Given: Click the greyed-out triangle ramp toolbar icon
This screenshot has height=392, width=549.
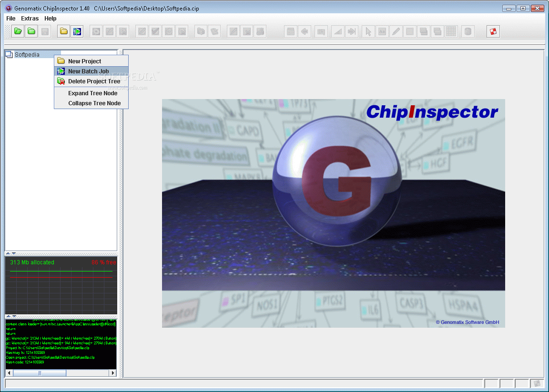Looking at the screenshot, I should pos(338,31).
